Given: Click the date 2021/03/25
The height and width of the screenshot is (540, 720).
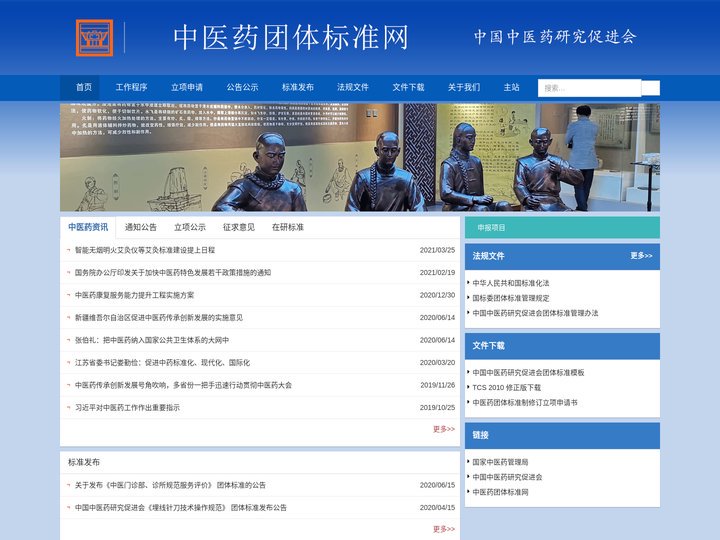Looking at the screenshot, I should pyautogui.click(x=437, y=250).
